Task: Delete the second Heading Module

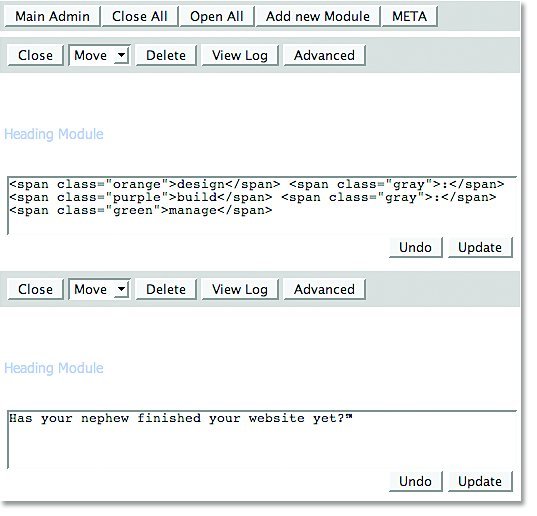Action: 166,289
